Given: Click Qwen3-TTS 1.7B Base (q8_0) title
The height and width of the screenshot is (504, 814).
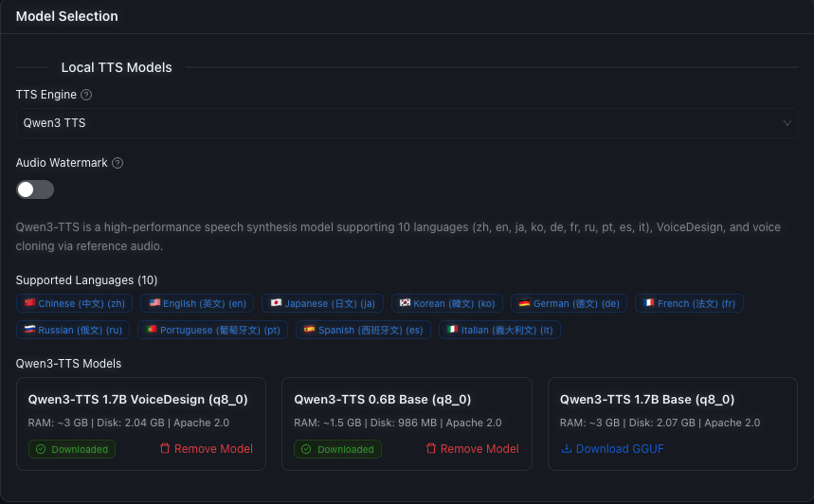Looking at the screenshot, I should (x=647, y=399).
